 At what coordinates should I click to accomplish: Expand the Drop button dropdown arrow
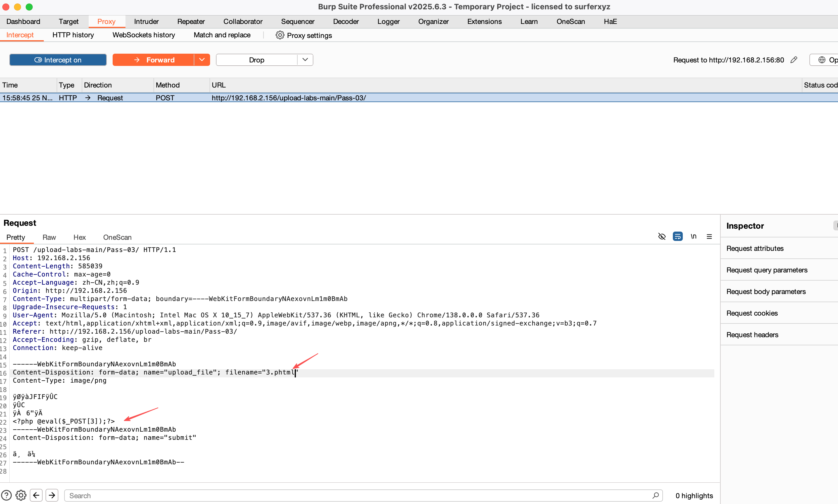[305, 60]
